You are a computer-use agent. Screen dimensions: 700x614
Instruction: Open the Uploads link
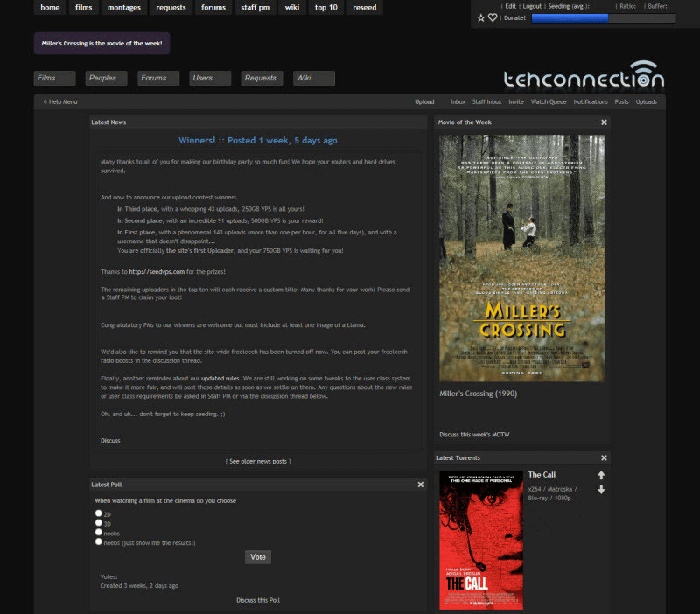647,101
